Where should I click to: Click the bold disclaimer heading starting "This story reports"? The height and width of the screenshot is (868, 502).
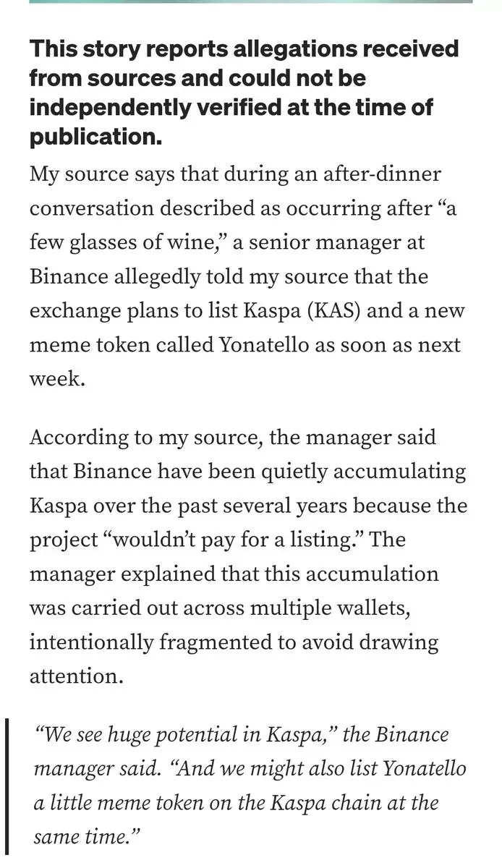coord(244,49)
